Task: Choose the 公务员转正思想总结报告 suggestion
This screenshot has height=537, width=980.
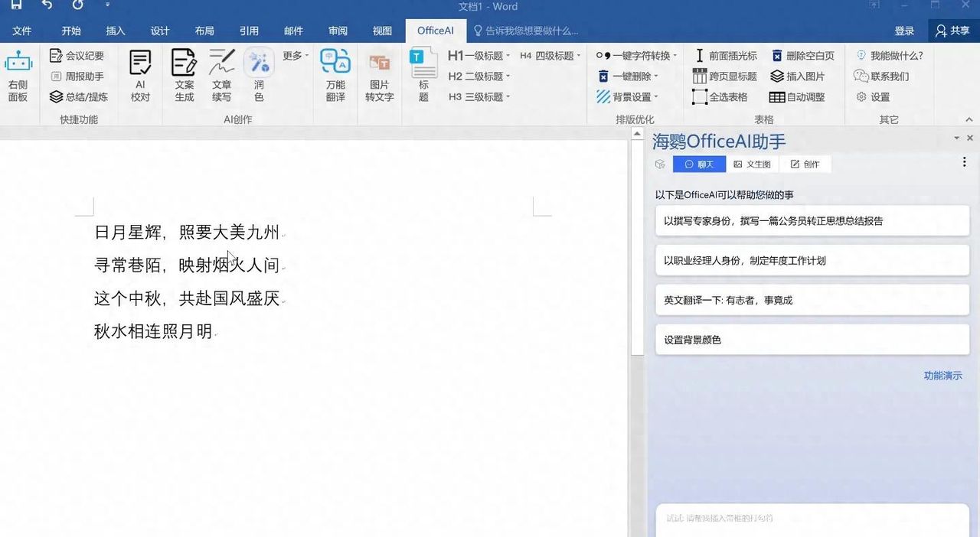Action: (812, 221)
